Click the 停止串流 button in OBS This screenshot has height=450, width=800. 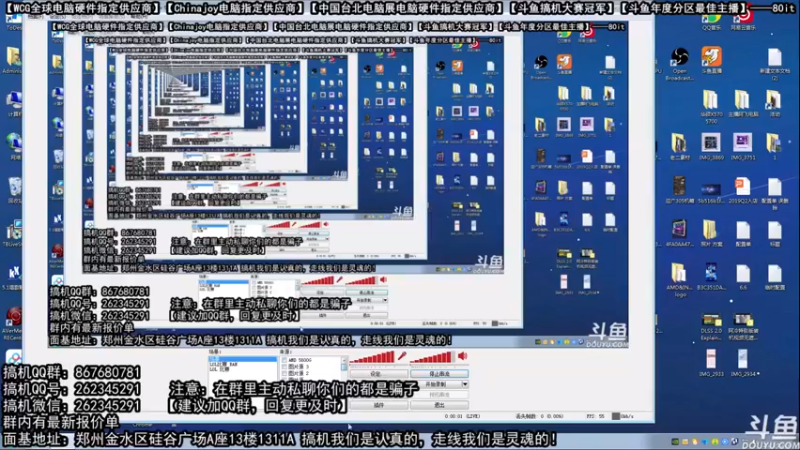[439, 374]
